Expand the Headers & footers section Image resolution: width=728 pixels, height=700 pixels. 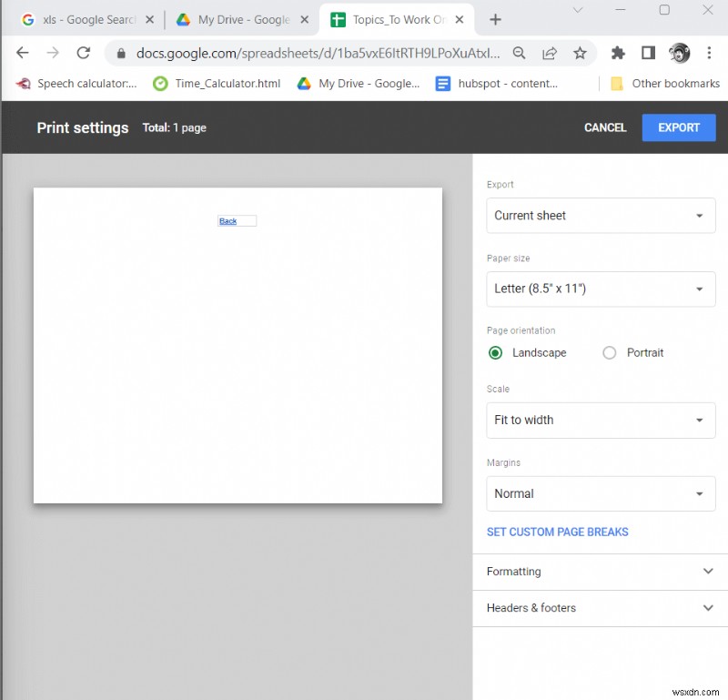coord(600,608)
